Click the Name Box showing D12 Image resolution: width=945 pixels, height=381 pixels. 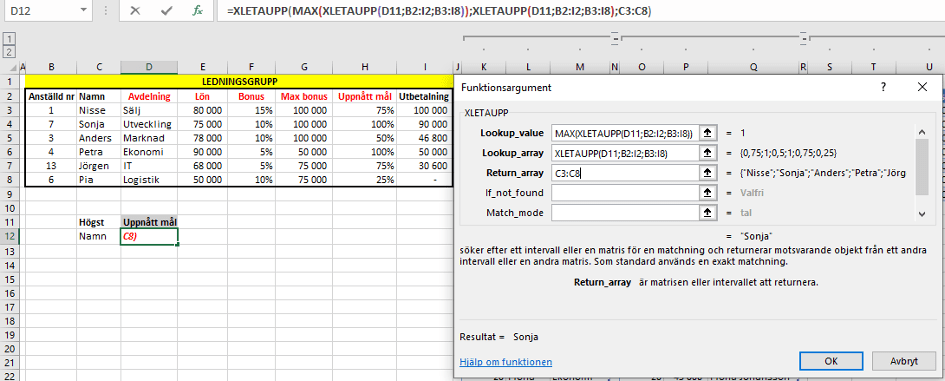click(x=39, y=11)
